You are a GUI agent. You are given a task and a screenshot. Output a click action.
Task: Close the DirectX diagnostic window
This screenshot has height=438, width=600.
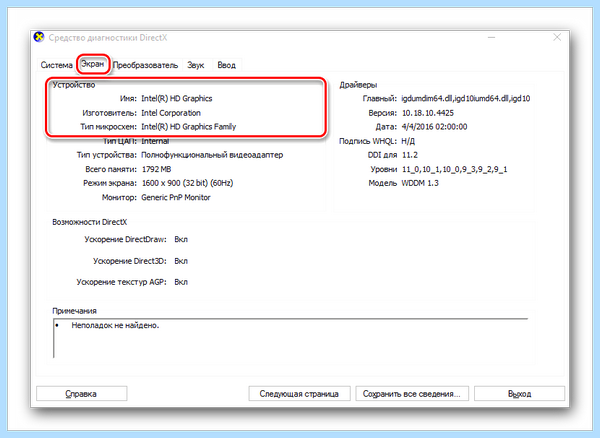click(x=557, y=37)
